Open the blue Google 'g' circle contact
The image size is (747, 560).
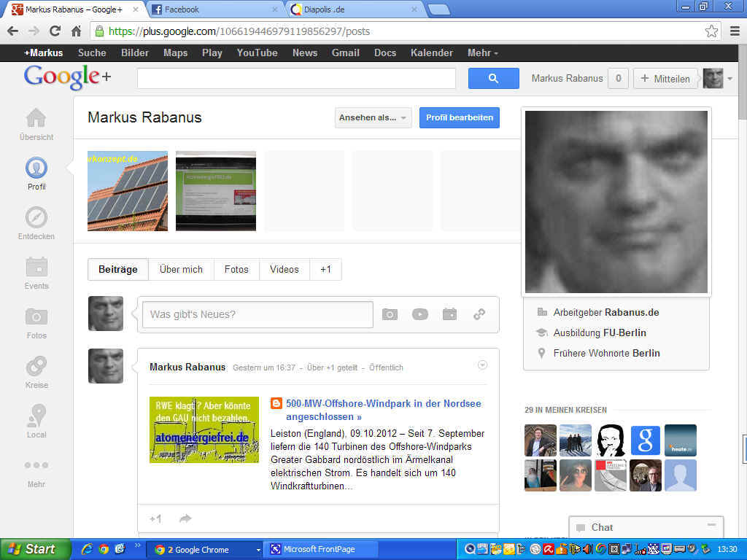coord(646,440)
